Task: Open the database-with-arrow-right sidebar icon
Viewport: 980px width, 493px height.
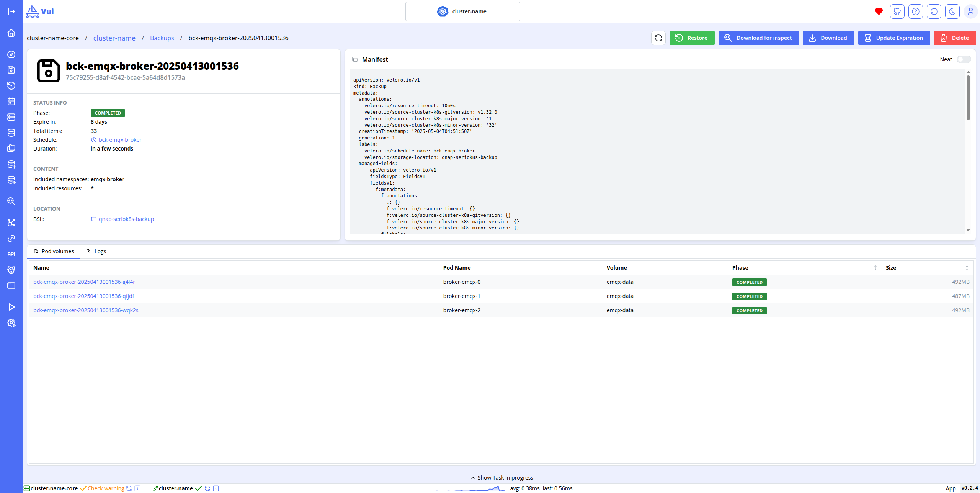Action: [x=11, y=164]
